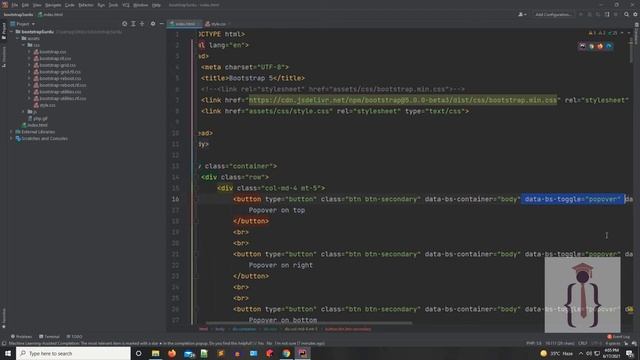Open the Terminal tool window

49,337
